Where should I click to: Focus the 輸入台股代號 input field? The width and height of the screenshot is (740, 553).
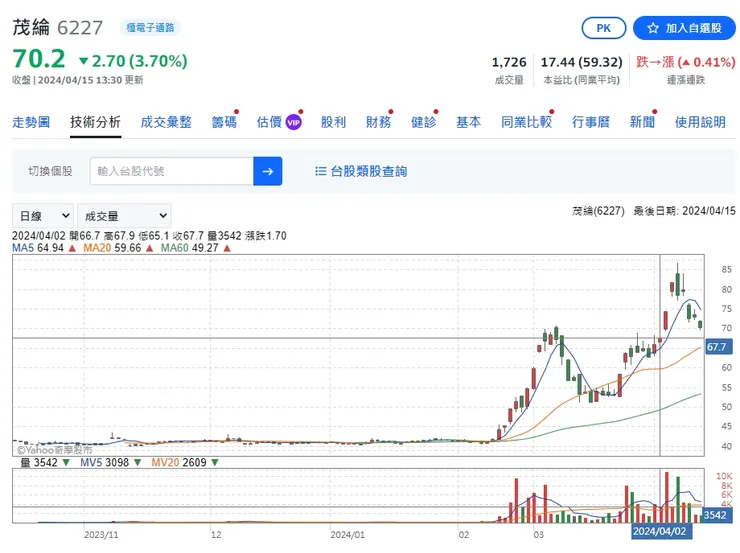click(x=172, y=171)
